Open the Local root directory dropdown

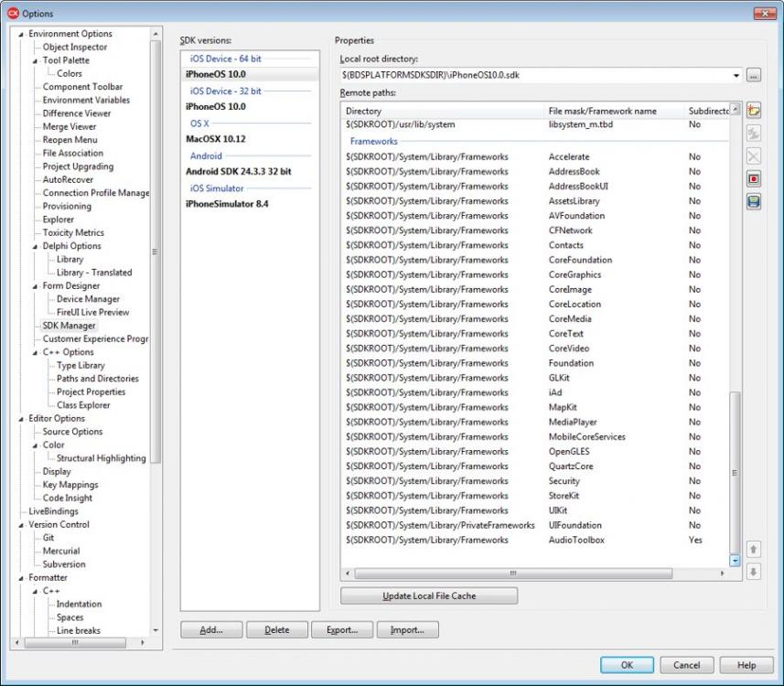736,76
